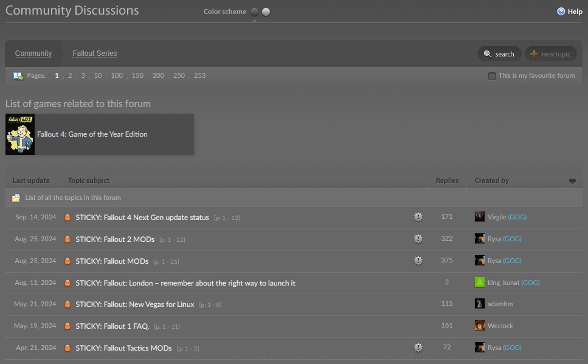Click the Topic subject column header

[x=89, y=180]
